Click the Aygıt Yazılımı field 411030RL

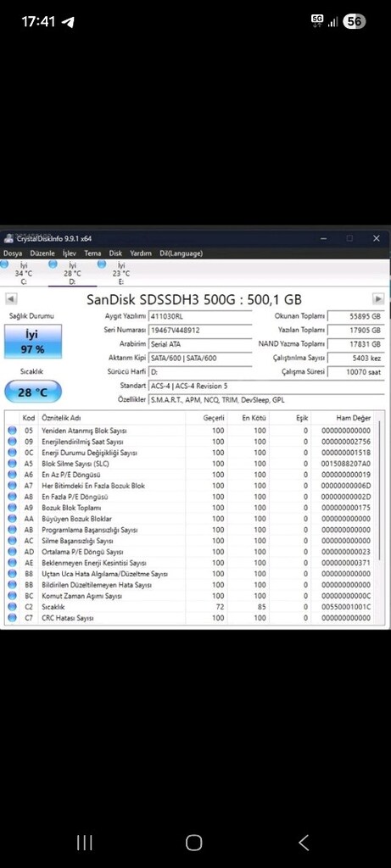point(200,316)
